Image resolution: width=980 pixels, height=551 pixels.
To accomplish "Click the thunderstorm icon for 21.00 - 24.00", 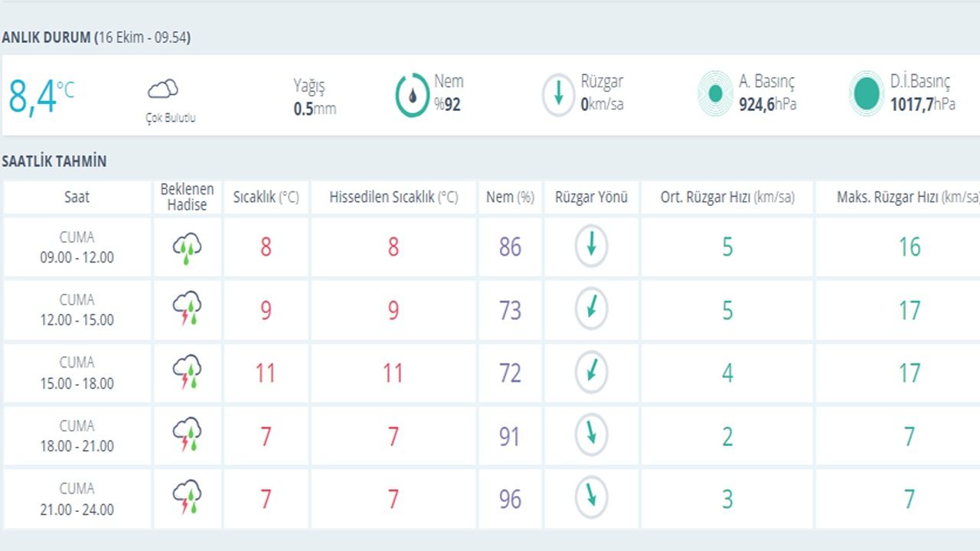I will 187,498.
